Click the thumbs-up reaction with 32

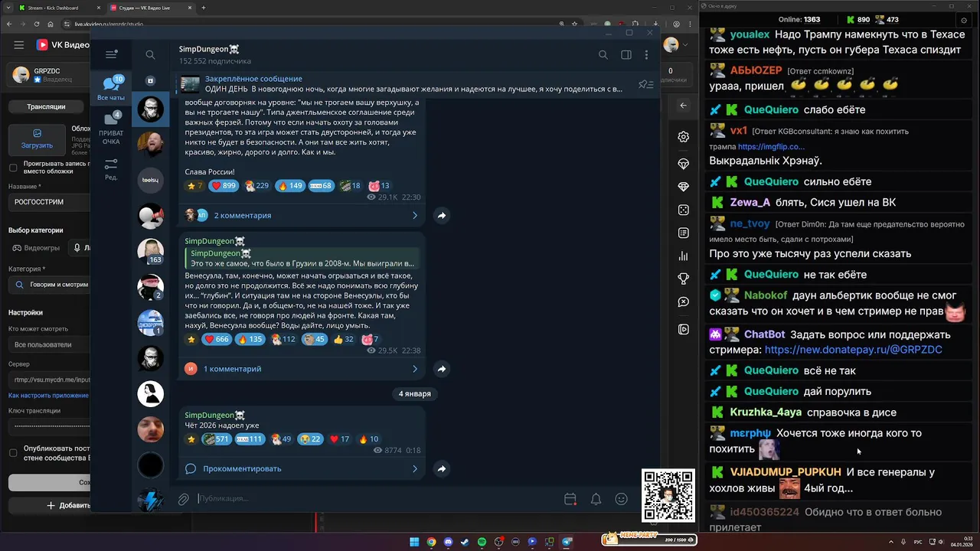pyautogui.click(x=344, y=339)
